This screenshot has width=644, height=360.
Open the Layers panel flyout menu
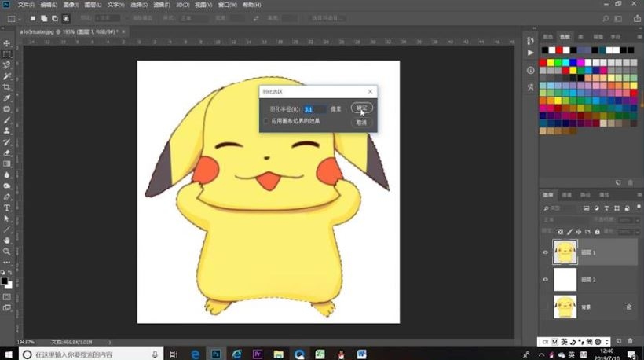[x=639, y=195]
